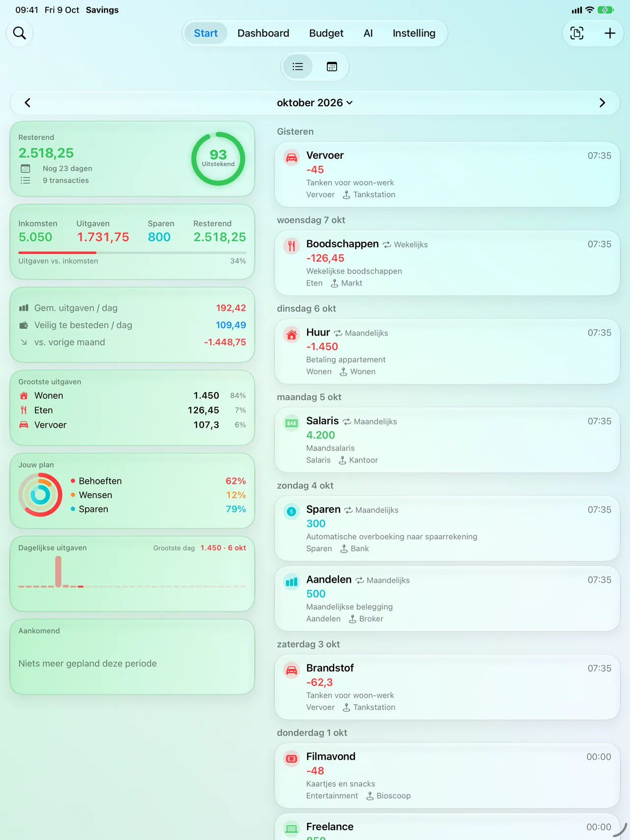Screen dimensions: 630x840
Task: Click the red car icon on Vervoer transaction
Action: [x=292, y=158]
